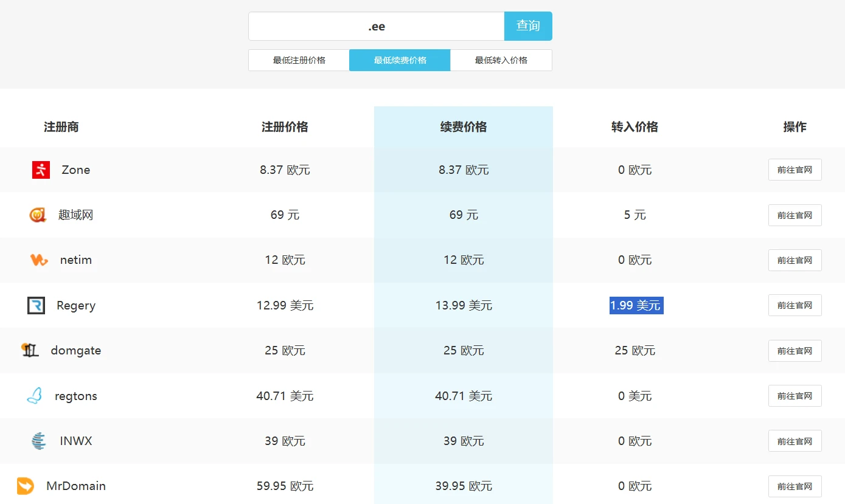Open official site for Regery row
Screen dimensions: 845x504
click(795, 305)
